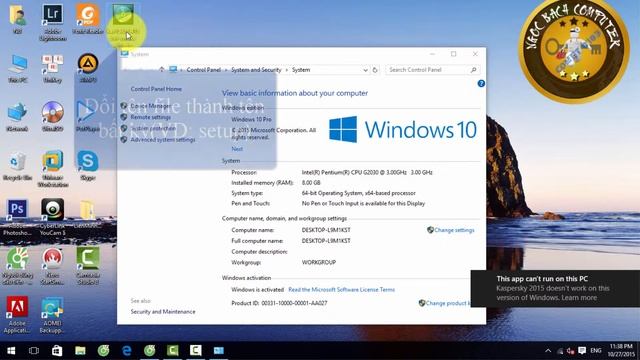Open UltraISO desktop shortcut

53,117
